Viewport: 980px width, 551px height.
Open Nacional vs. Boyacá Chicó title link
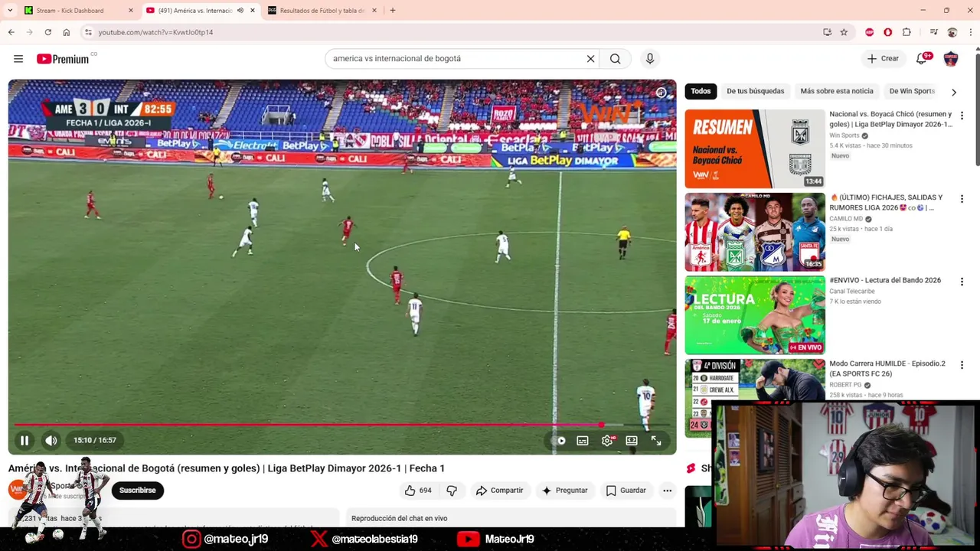(x=890, y=119)
